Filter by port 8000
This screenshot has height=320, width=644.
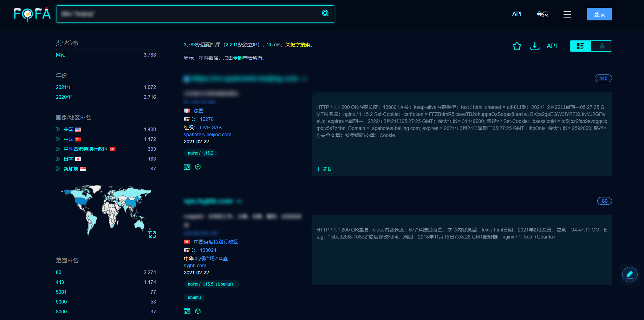(61, 312)
